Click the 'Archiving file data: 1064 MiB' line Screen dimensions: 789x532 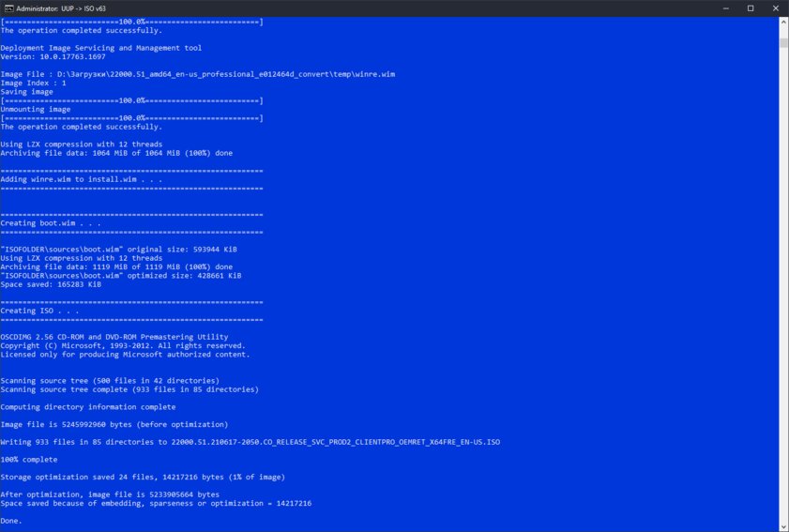[116, 153]
